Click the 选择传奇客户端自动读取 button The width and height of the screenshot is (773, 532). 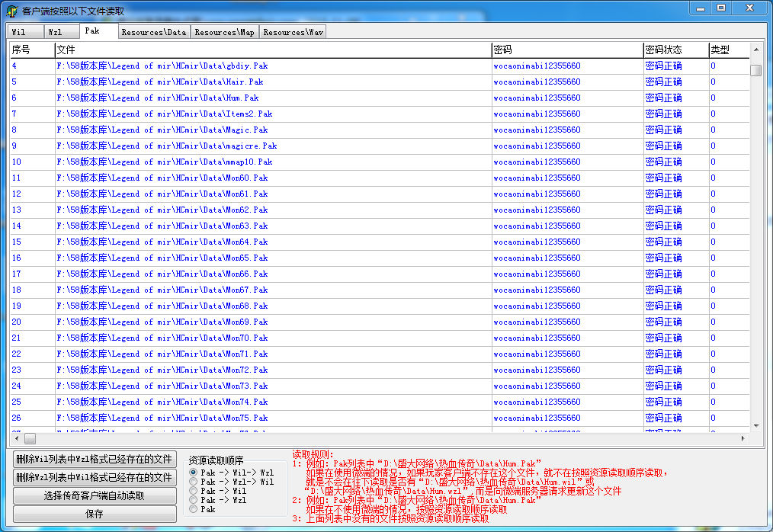(x=95, y=496)
